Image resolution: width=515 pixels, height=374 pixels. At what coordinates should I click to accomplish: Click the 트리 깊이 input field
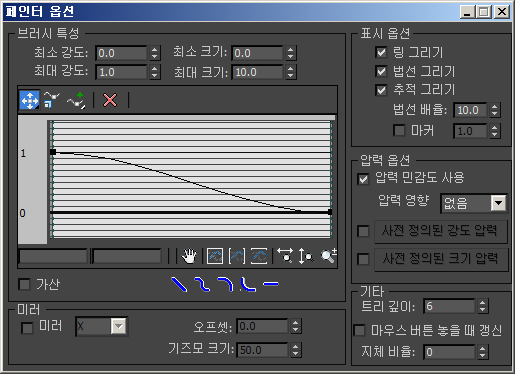[449, 306]
